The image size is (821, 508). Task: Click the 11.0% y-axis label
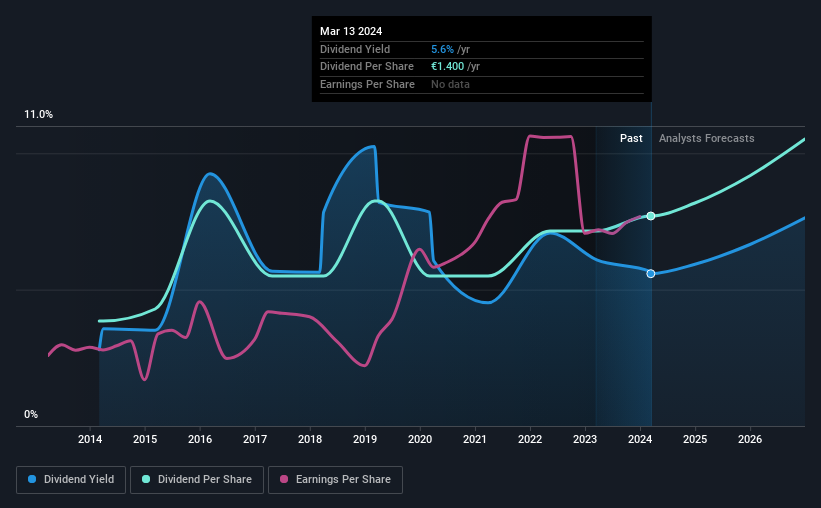(x=38, y=115)
